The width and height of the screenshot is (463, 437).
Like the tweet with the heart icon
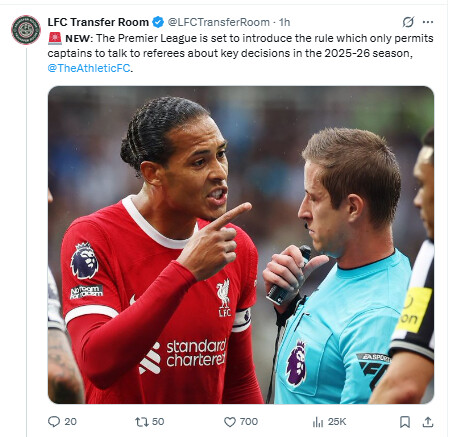coord(230,422)
